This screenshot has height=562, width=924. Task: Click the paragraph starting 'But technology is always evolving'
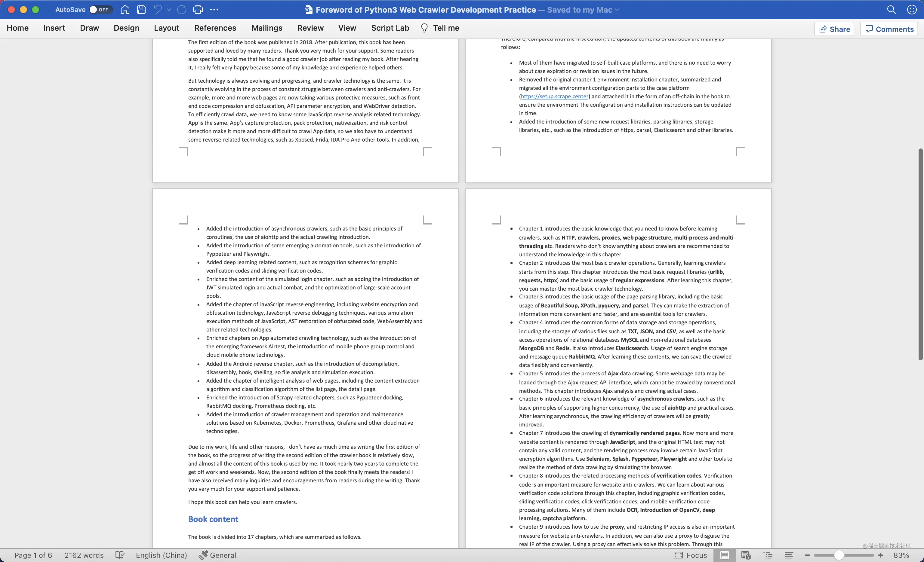point(304,110)
